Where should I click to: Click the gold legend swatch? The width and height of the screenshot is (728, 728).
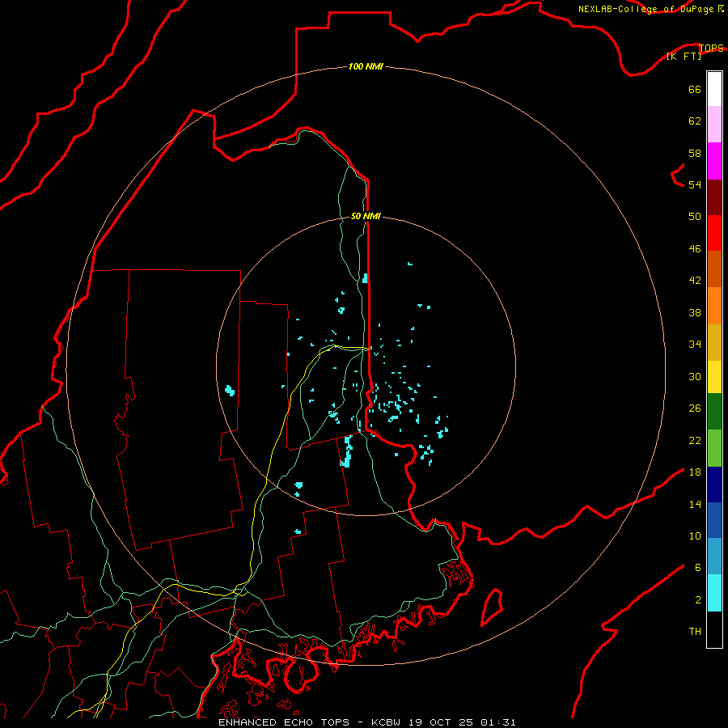pos(714,342)
